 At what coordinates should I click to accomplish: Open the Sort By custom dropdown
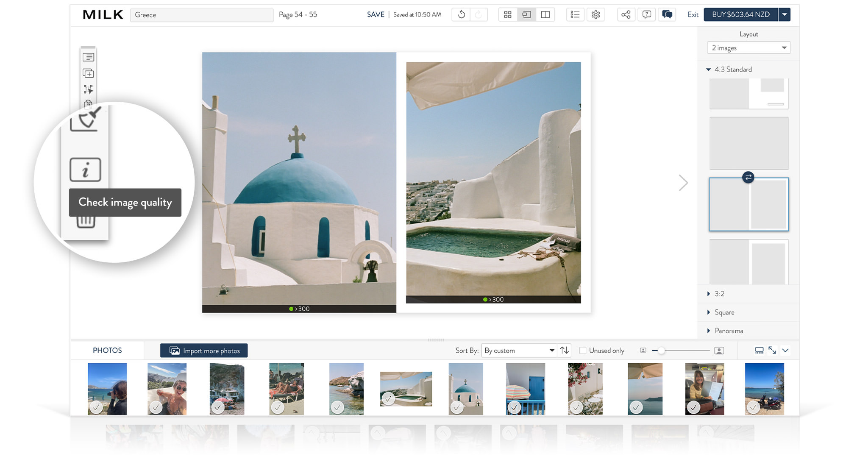tap(519, 351)
